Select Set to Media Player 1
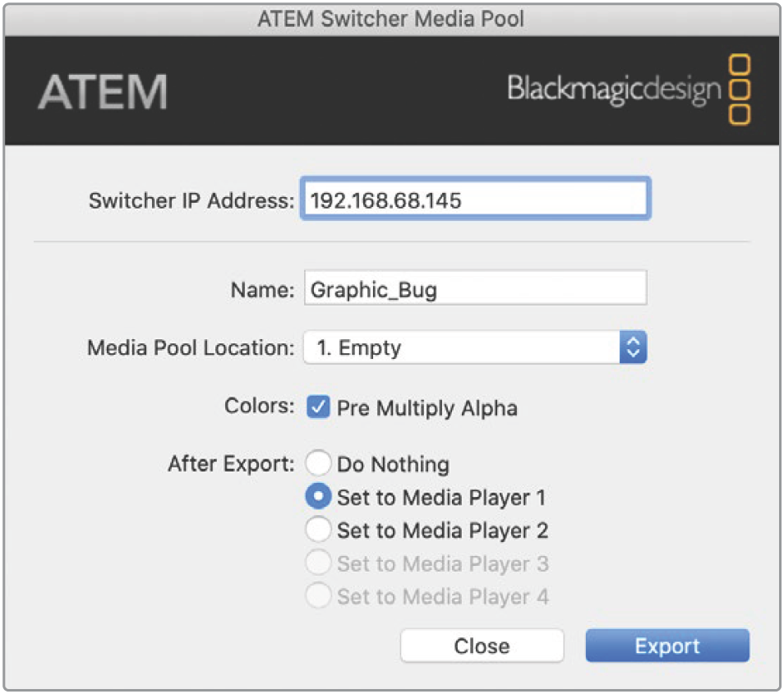 [318, 498]
